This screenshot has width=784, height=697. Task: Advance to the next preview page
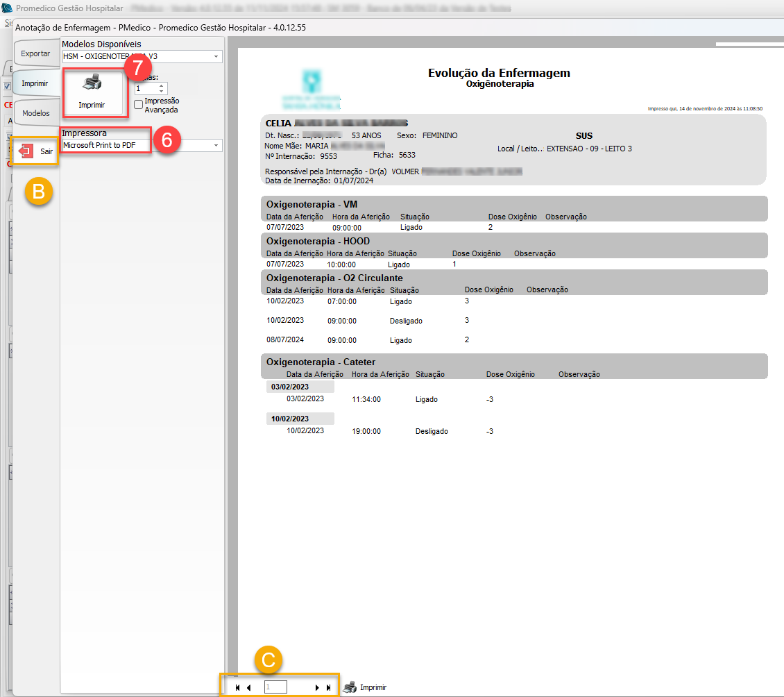pyautogui.click(x=317, y=687)
